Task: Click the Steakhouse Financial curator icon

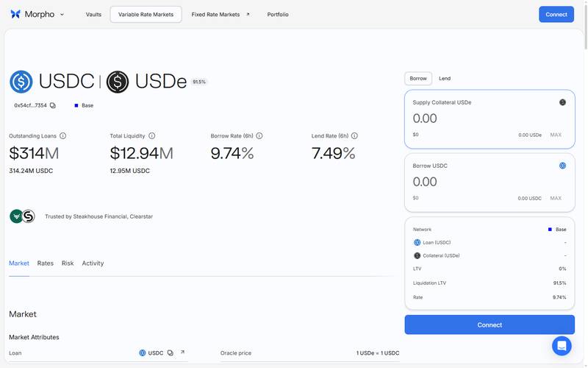Action: (16, 216)
